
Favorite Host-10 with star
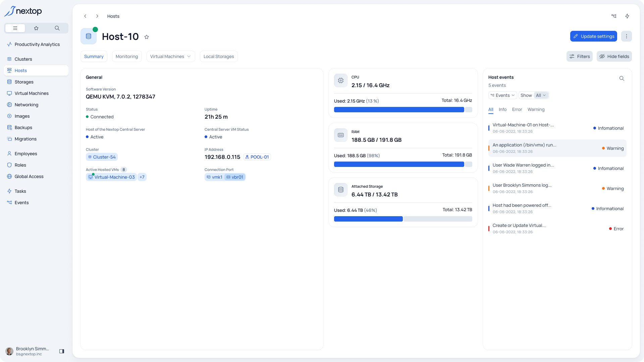[147, 37]
